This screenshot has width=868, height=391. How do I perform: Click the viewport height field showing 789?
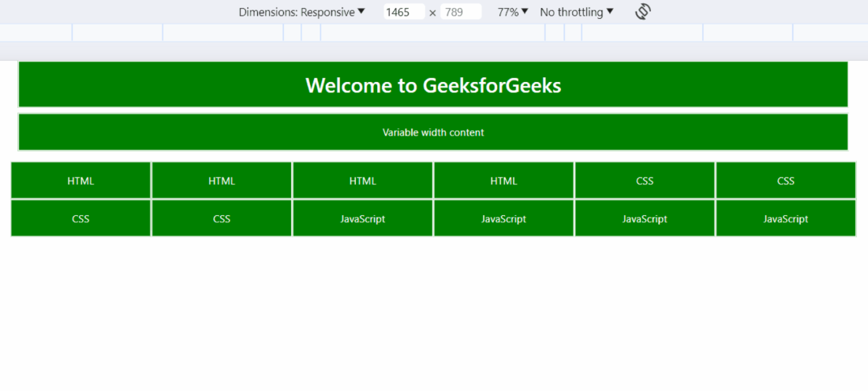coord(461,12)
